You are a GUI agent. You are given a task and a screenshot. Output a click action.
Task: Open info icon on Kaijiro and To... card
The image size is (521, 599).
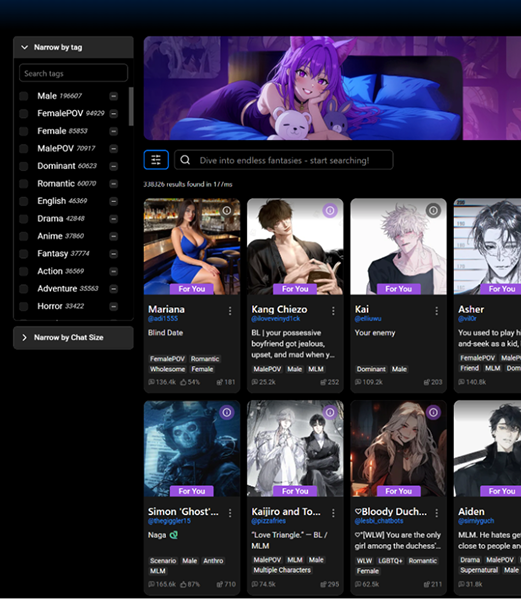pyautogui.click(x=330, y=412)
